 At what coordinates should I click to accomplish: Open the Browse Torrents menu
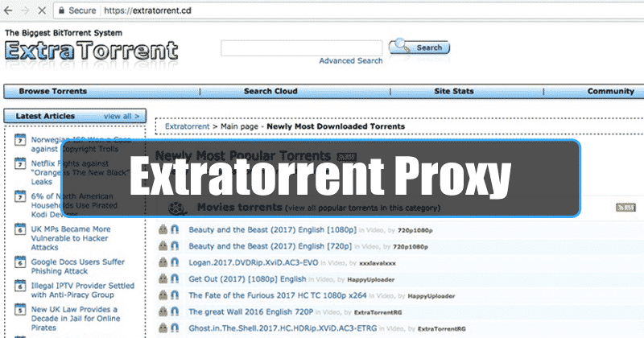click(52, 92)
